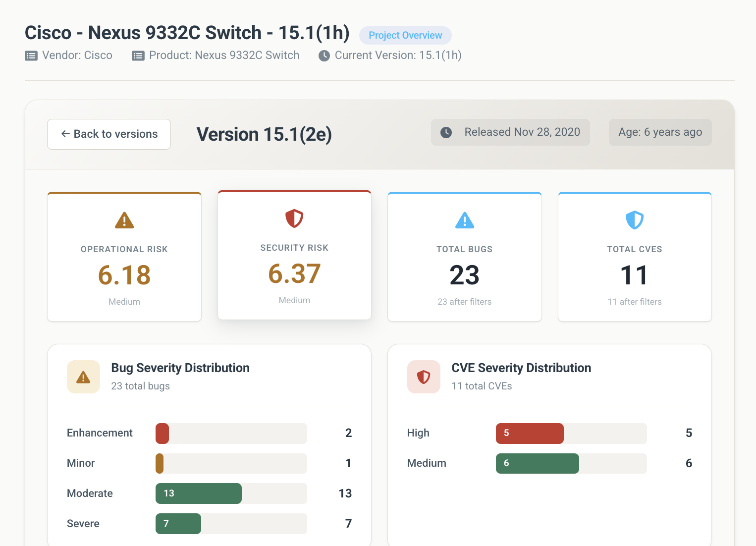
Task: Click the Security Risk red shield icon
Action: click(x=294, y=218)
